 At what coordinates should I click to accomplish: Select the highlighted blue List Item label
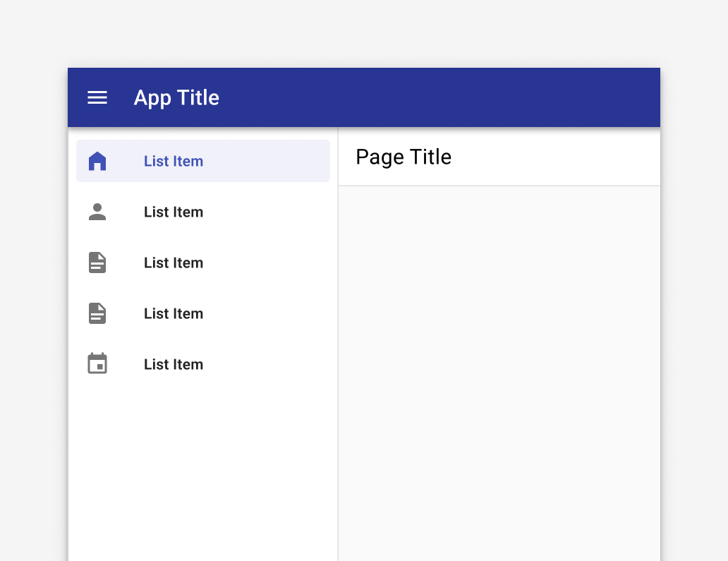[174, 161]
